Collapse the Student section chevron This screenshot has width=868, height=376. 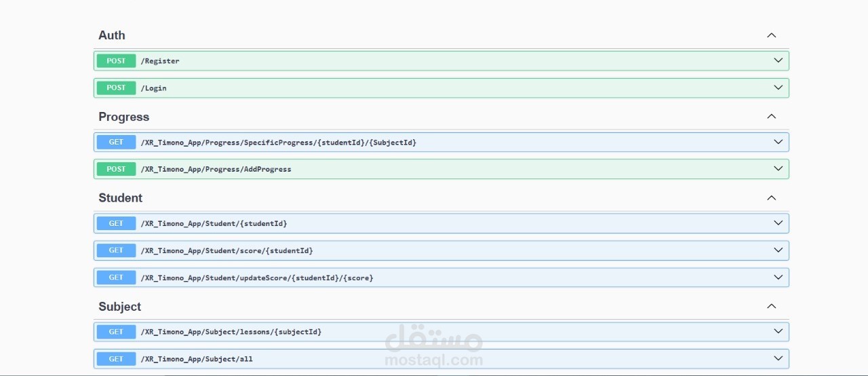(771, 198)
